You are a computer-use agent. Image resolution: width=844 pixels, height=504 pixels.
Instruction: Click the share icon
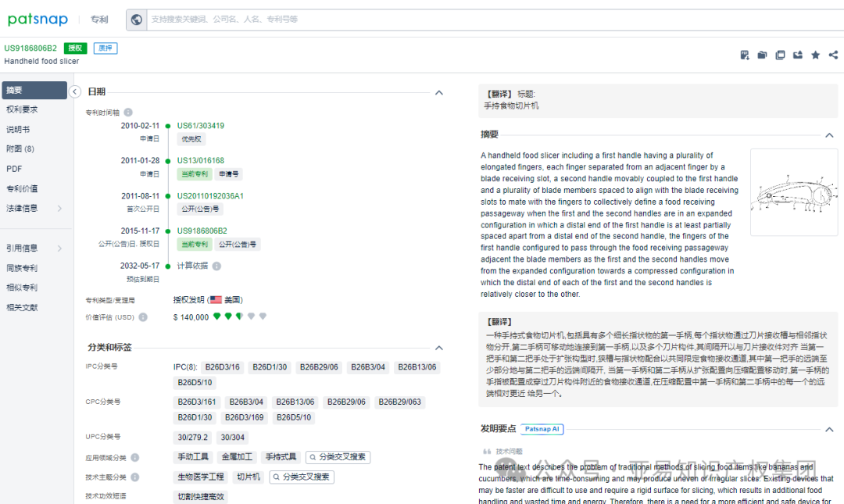833,55
